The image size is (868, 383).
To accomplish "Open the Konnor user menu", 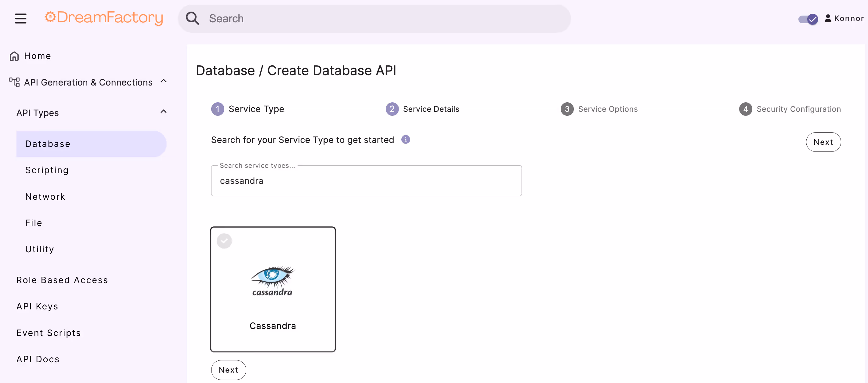I will coord(844,18).
